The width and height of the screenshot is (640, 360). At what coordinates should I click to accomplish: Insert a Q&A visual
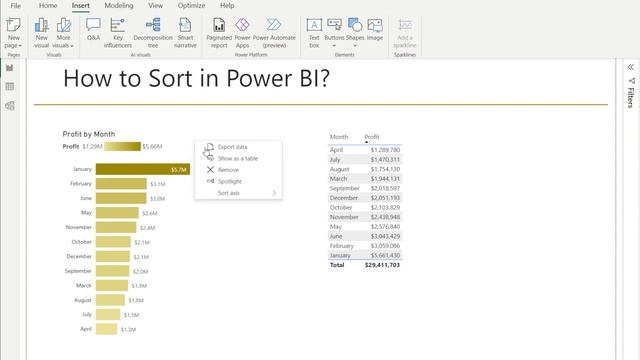[x=93, y=29]
